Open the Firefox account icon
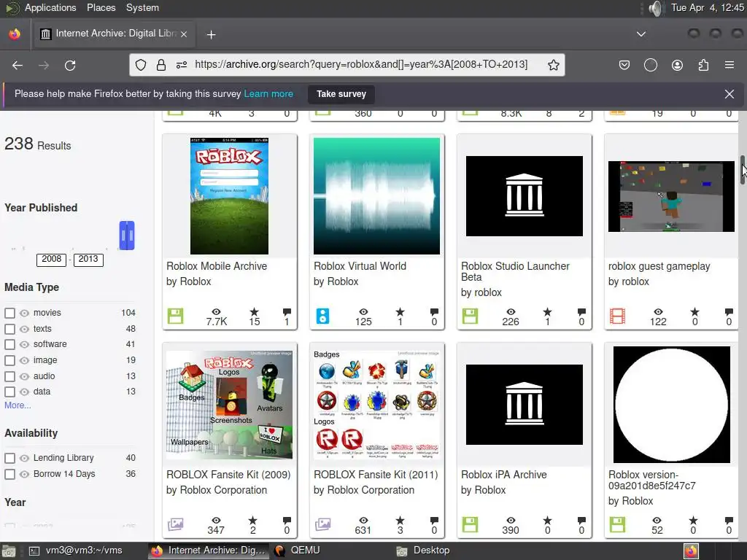Image resolution: width=747 pixels, height=560 pixels. [677, 65]
